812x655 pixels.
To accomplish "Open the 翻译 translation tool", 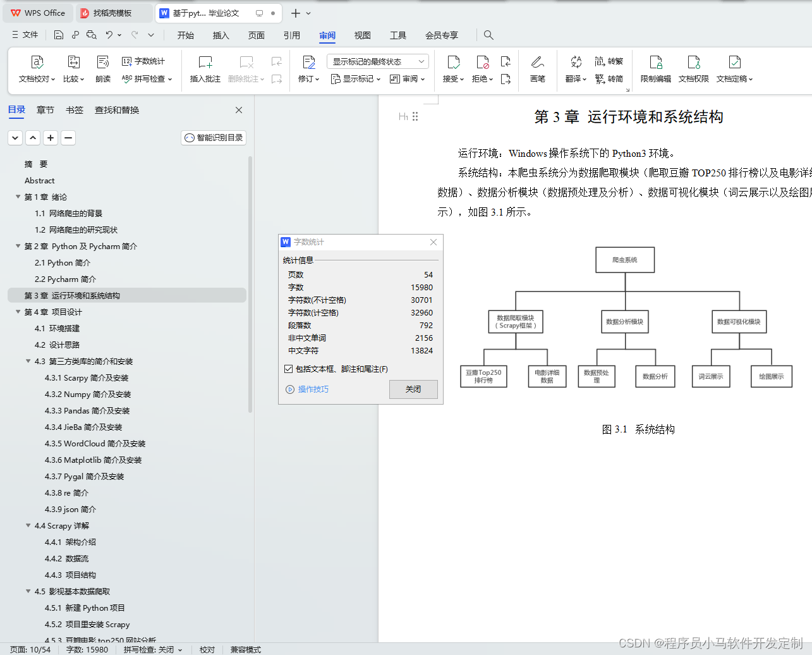I will 575,66.
